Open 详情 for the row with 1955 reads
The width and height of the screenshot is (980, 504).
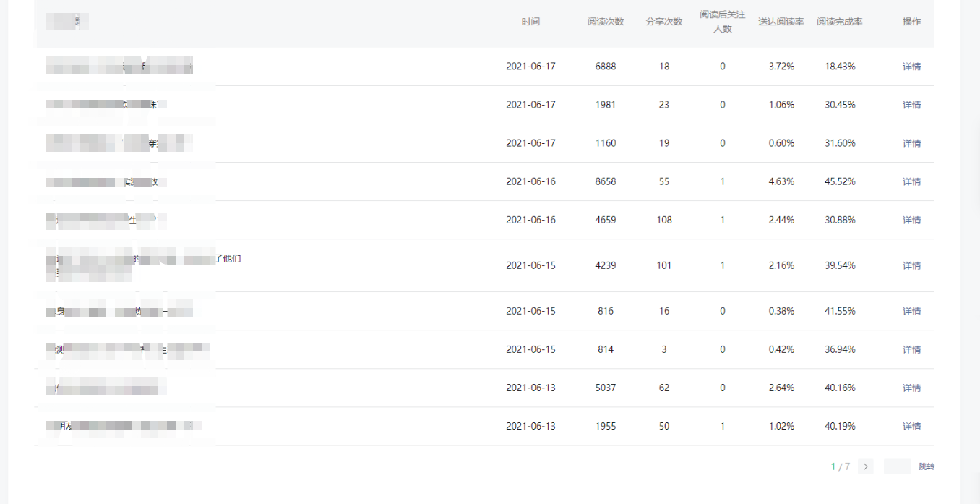pos(912,426)
